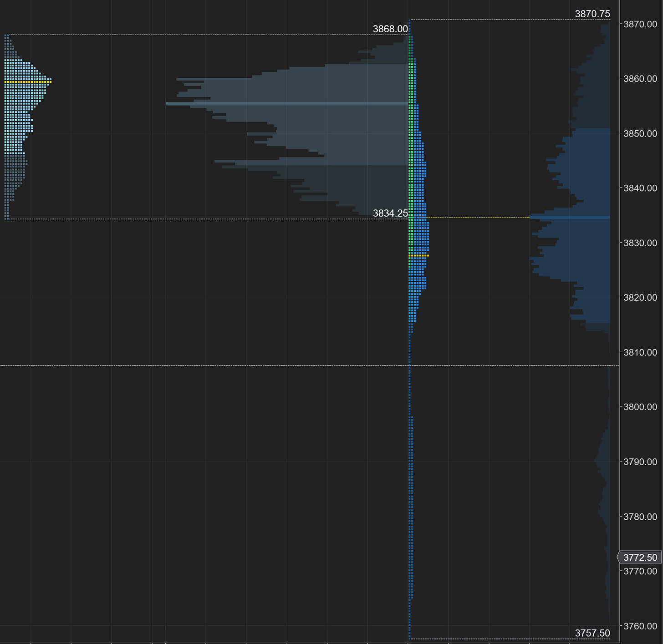Image resolution: width=663 pixels, height=644 pixels.
Task: Click the 3757.50 low price label
Action: click(x=592, y=633)
